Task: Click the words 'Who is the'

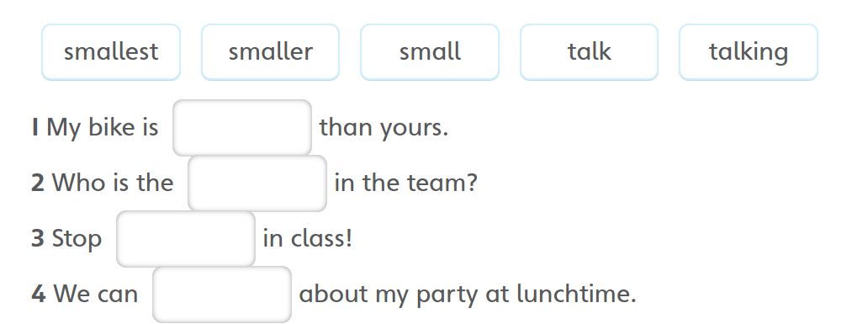Action: (x=113, y=183)
